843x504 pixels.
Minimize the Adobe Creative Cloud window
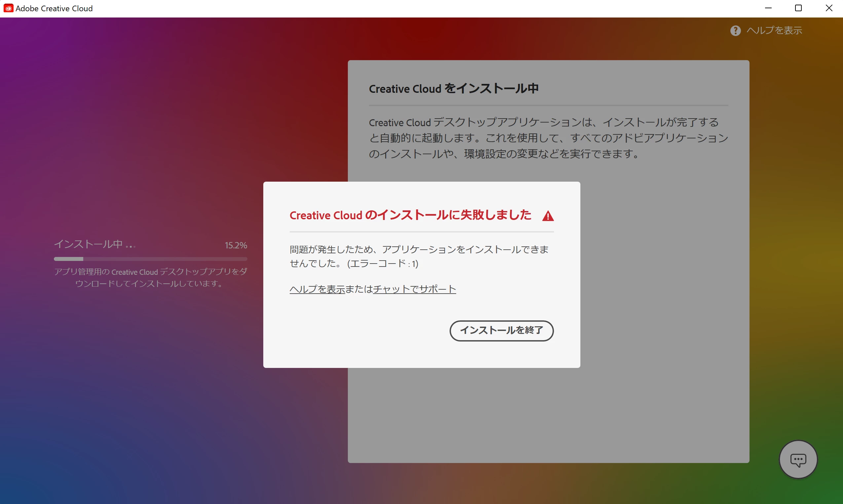[768, 8]
